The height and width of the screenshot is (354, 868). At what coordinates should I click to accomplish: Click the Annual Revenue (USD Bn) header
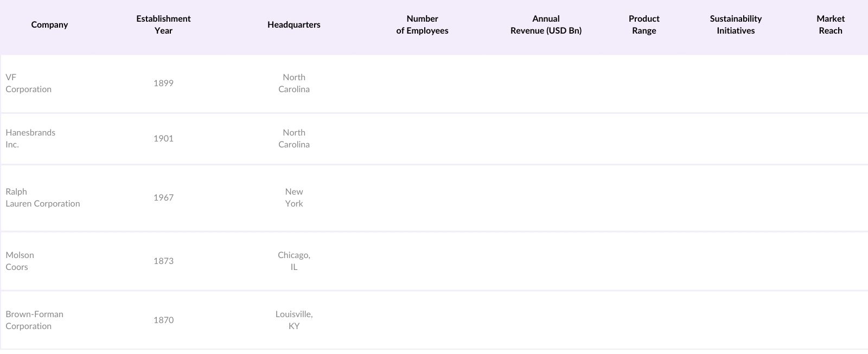(x=546, y=25)
